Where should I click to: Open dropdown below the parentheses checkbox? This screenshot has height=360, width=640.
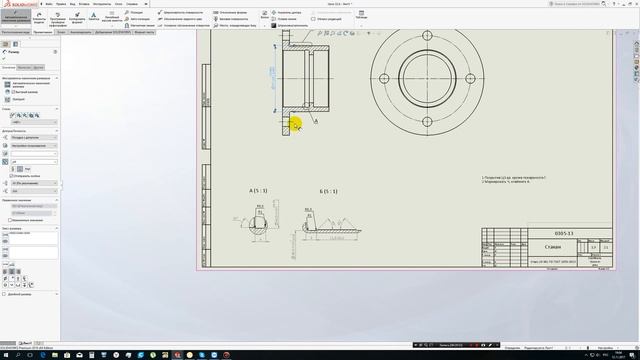click(34, 183)
